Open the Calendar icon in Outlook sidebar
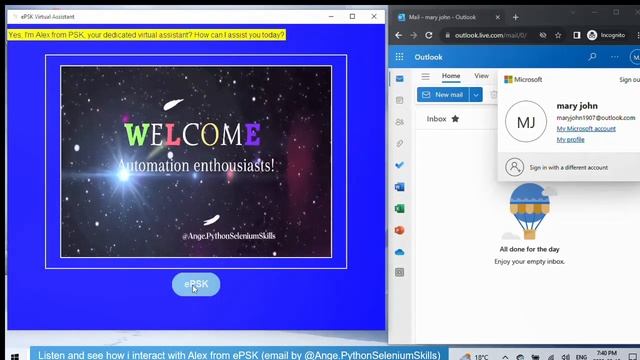The height and width of the screenshot is (360, 640). tap(400, 100)
